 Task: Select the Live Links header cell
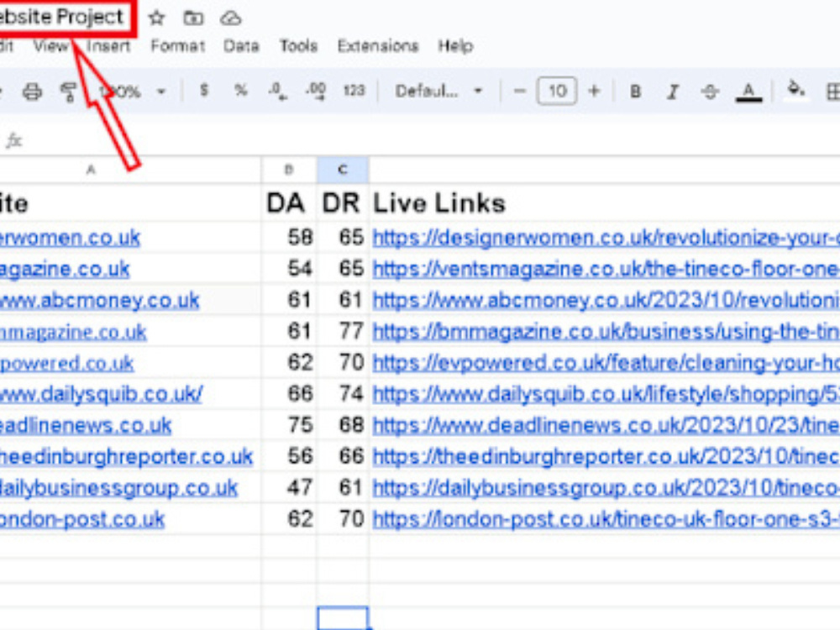click(x=605, y=203)
